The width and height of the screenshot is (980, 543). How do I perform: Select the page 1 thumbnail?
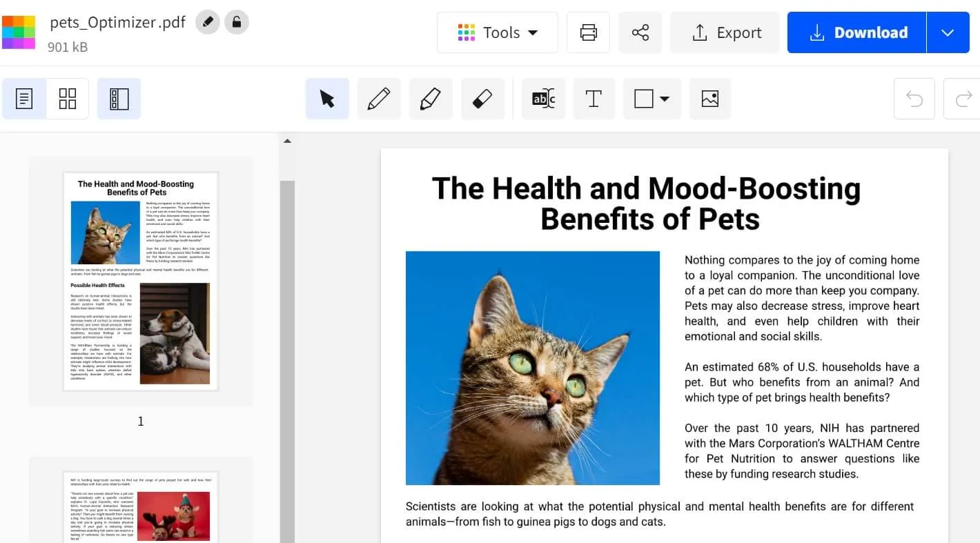pyautogui.click(x=141, y=282)
